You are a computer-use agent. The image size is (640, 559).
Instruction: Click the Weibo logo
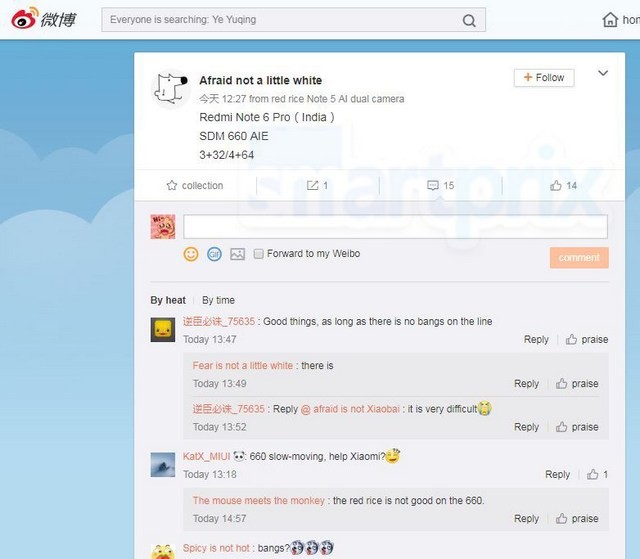point(43,19)
